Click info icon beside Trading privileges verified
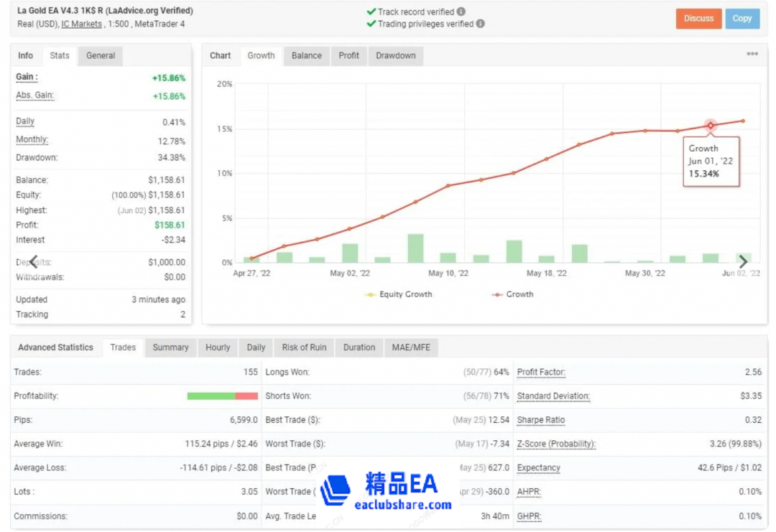This screenshot has height=532, width=776. tap(481, 24)
